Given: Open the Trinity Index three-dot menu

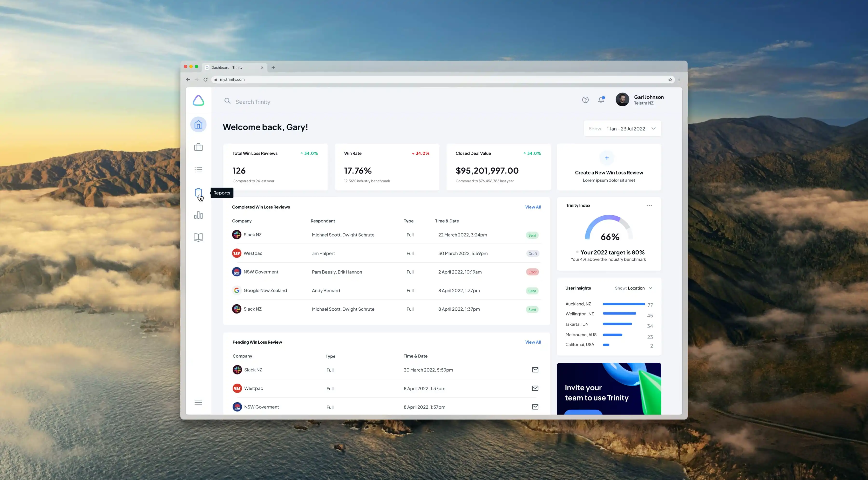Looking at the screenshot, I should coord(649,206).
